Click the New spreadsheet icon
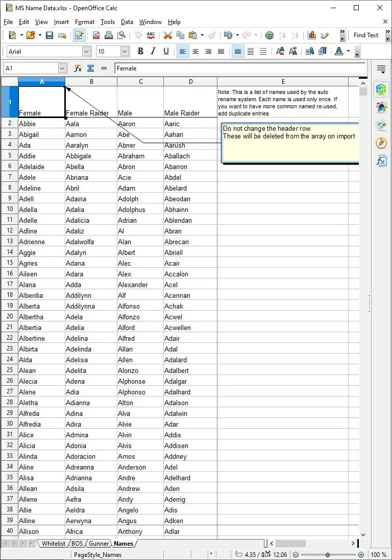This screenshot has width=392, height=560. point(12,35)
